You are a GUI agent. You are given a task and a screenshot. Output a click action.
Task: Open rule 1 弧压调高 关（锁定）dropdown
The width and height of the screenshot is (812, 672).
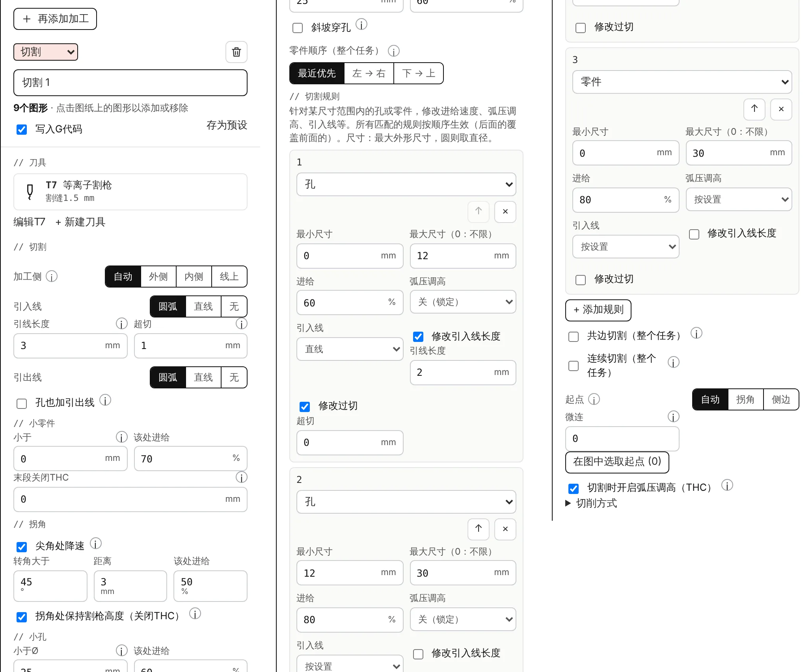[x=463, y=302]
